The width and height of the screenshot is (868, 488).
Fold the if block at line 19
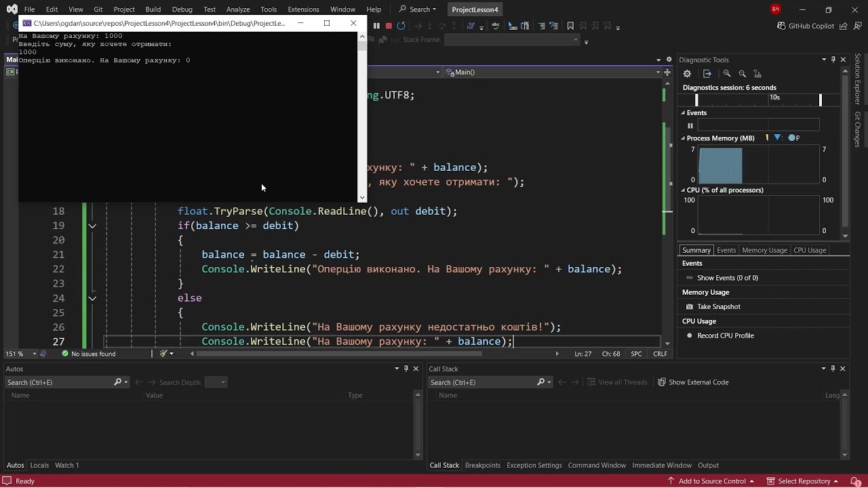click(x=92, y=226)
